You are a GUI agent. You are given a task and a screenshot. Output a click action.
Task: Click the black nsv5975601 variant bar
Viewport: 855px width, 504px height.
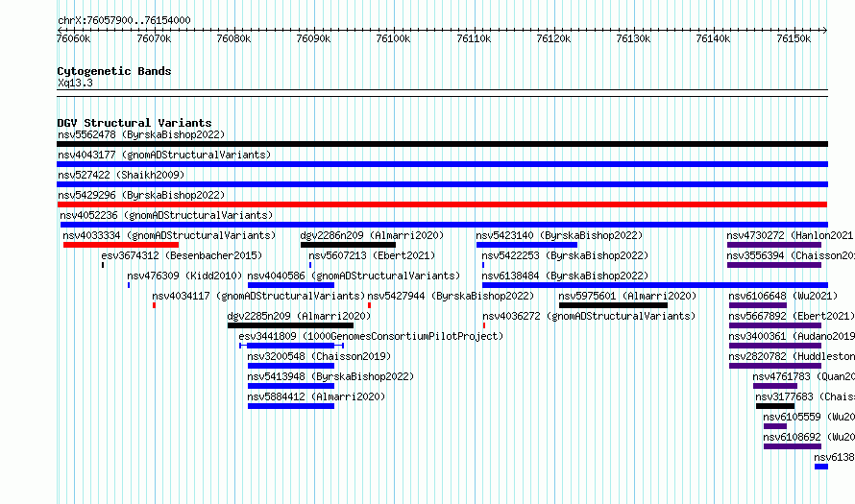614,305
